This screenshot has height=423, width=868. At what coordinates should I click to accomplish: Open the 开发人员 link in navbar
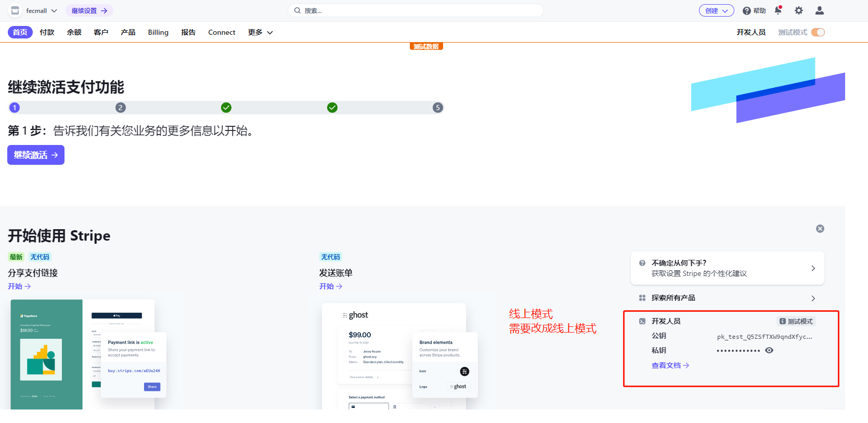[751, 32]
